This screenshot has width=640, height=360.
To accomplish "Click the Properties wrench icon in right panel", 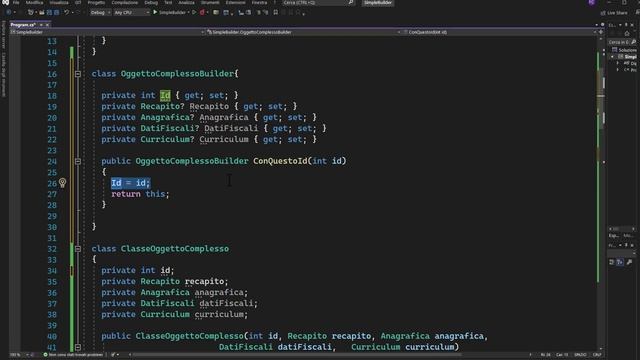I will pos(629,262).
